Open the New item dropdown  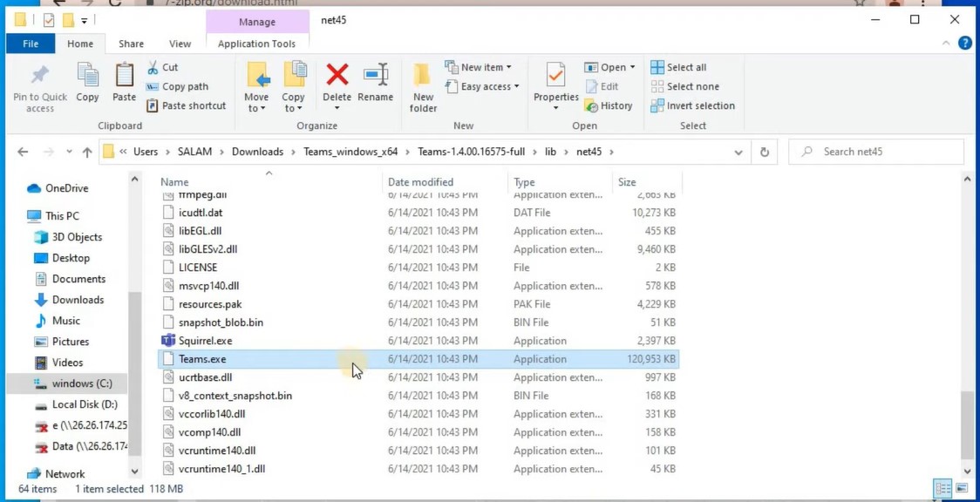[480, 66]
